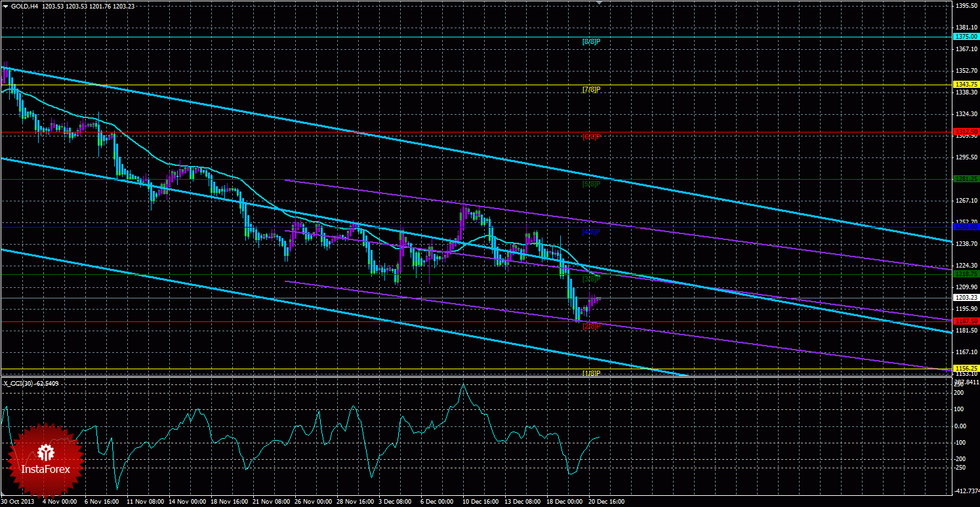Click the 1195.90 price scale value
This screenshot has height=507, width=980.
click(x=967, y=309)
